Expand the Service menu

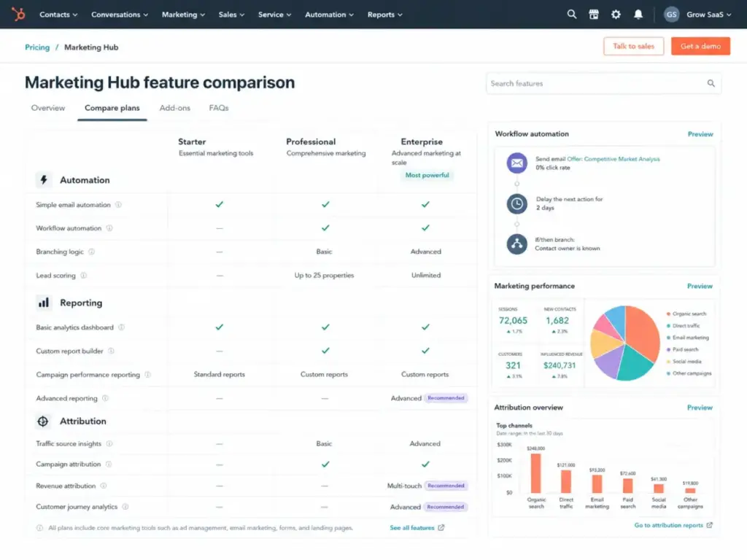[x=274, y=15]
